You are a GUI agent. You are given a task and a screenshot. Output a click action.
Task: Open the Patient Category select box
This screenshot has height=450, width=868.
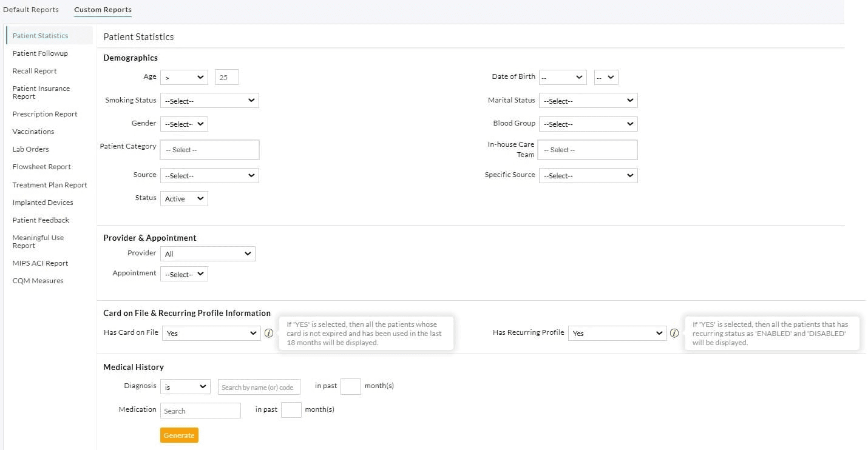[x=209, y=150]
